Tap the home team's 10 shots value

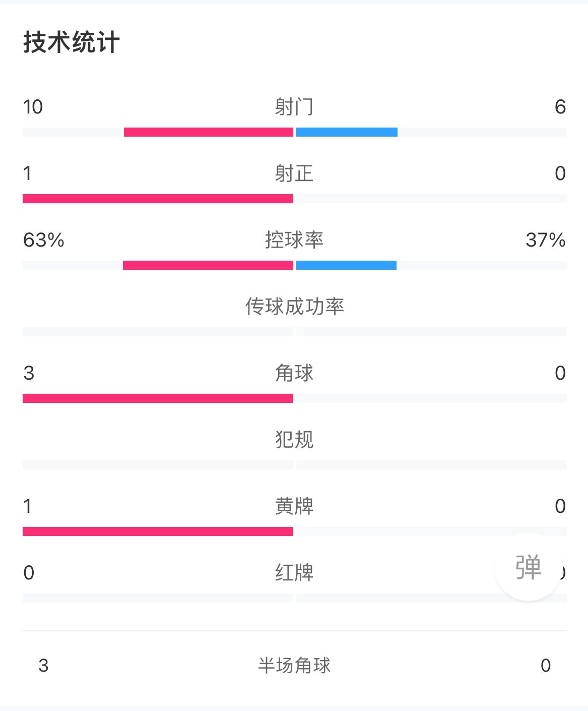point(33,107)
